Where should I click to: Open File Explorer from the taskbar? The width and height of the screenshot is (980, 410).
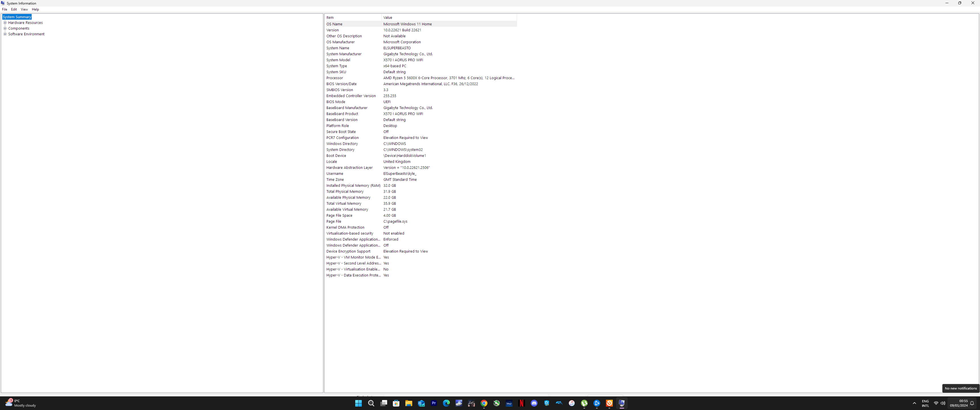(409, 403)
